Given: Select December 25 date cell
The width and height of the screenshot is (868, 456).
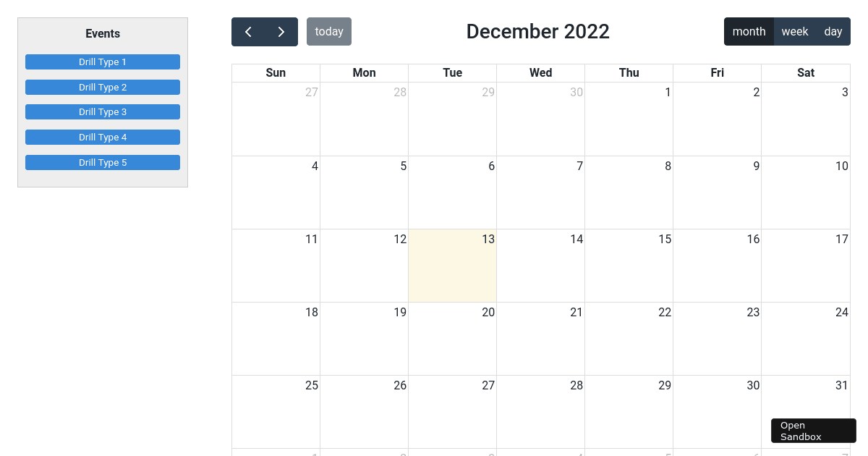Looking at the screenshot, I should [x=276, y=412].
